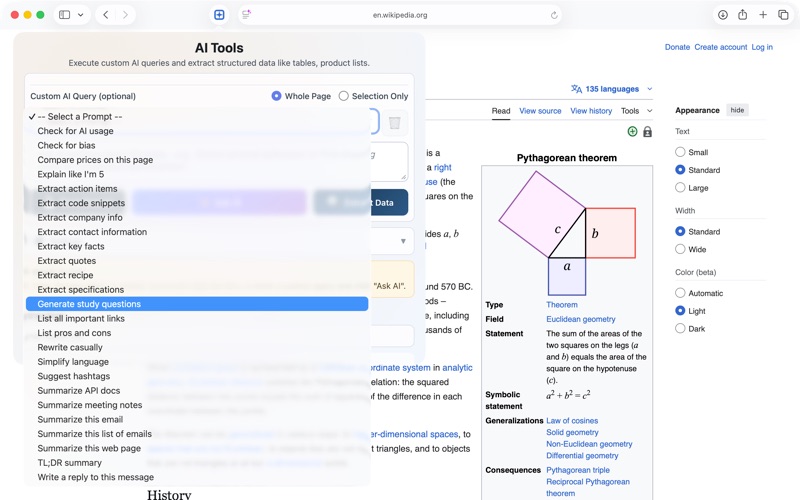The image size is (800, 500).
Task: Choose Large text size
Action: tap(680, 188)
